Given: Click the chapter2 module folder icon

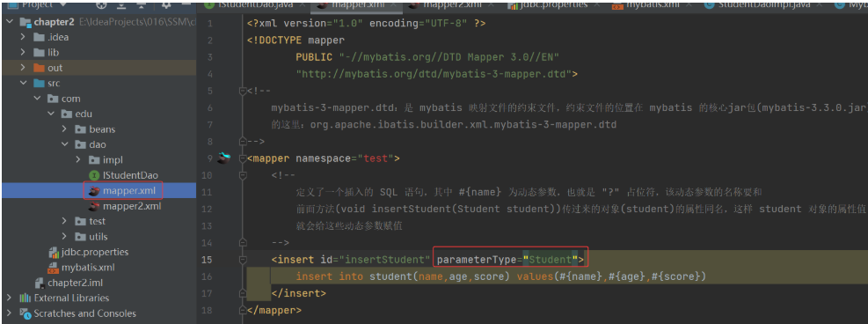Looking at the screenshot, I should pyautogui.click(x=26, y=23).
